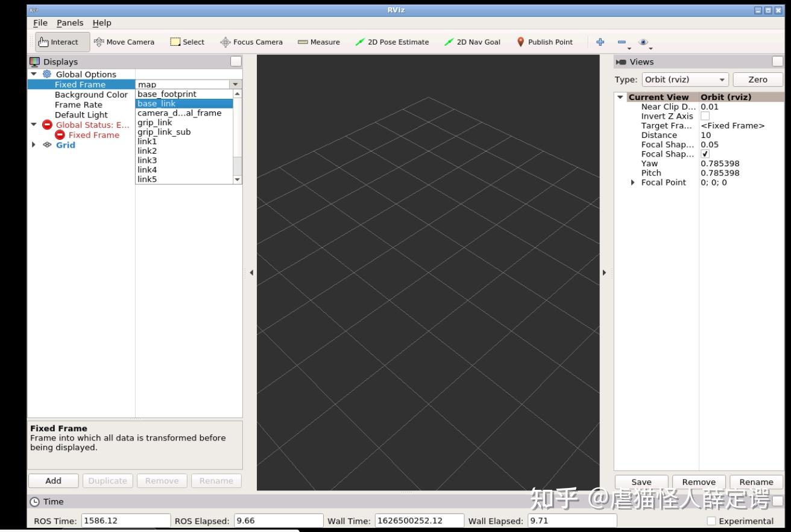791x532 pixels.
Task: Choose the Select tool
Action: pos(188,42)
